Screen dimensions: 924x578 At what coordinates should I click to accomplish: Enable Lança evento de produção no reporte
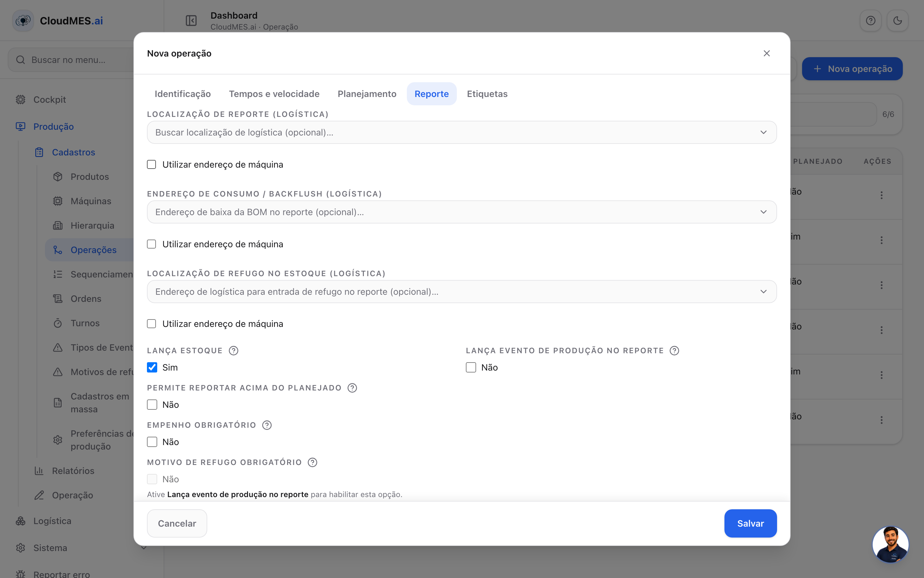pos(471,367)
